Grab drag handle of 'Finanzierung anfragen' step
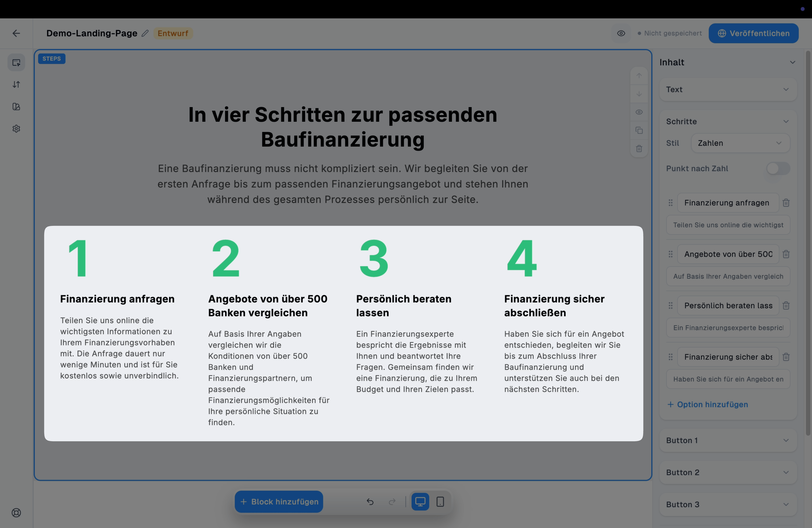812x528 pixels. (671, 203)
